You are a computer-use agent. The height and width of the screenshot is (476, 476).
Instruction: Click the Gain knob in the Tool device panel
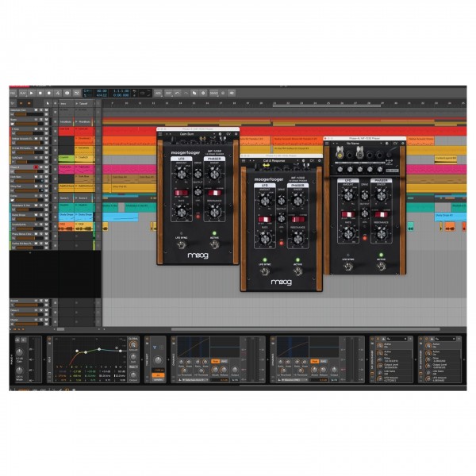(19, 352)
